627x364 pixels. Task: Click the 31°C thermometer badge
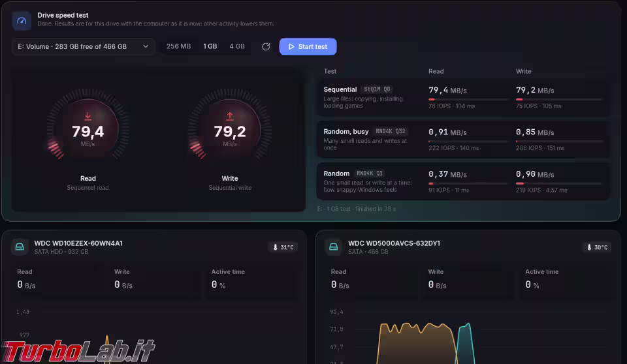(283, 247)
